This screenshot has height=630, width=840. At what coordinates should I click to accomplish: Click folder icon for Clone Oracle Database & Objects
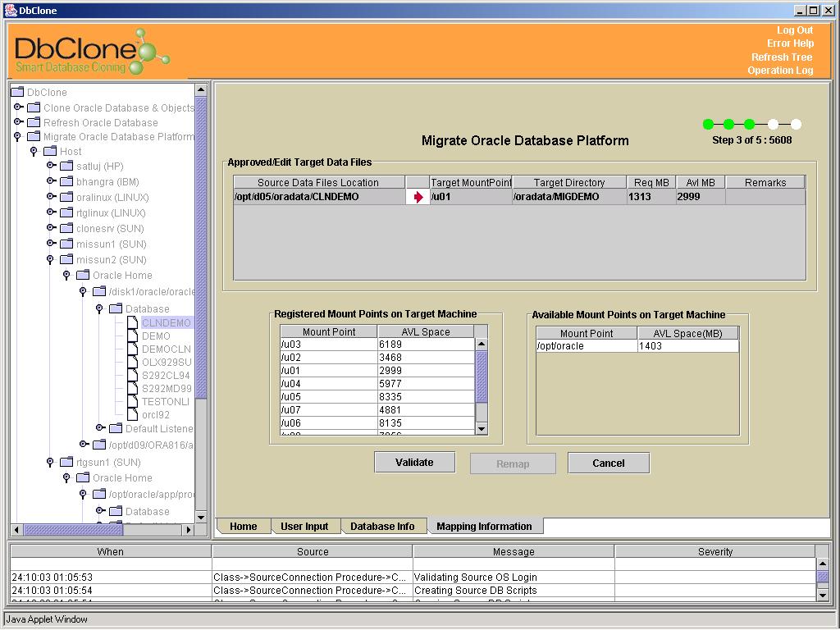pyautogui.click(x=34, y=107)
